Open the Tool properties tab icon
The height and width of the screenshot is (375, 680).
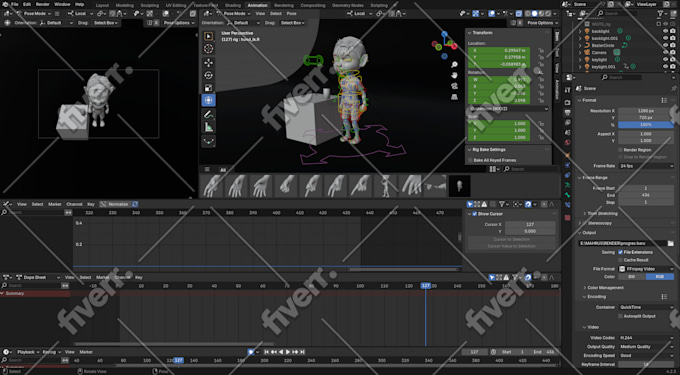point(567,90)
